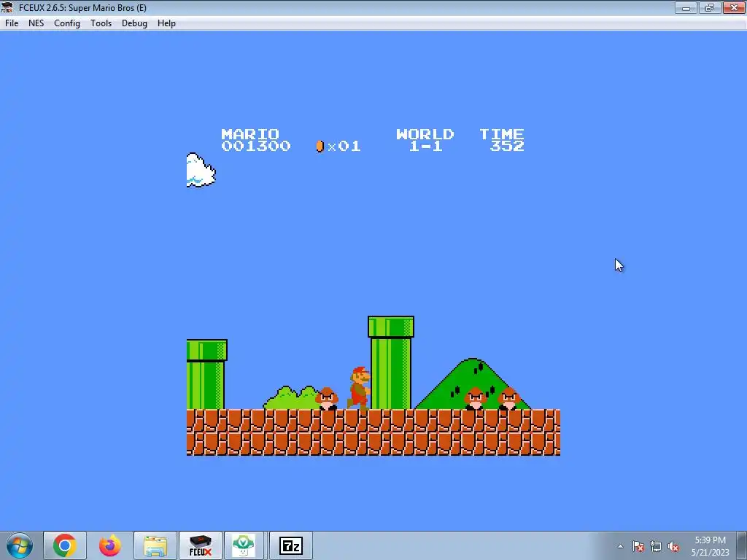Open the clock showing 5:39 PM
Viewport: 747px width, 560px height.
coord(710,546)
